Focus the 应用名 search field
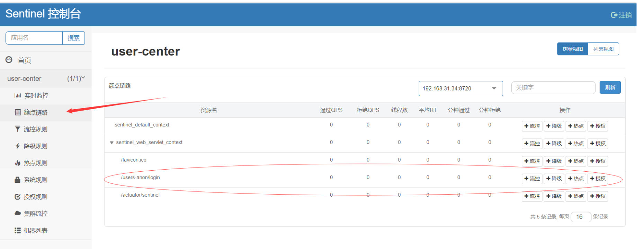Image resolution: width=644 pixels, height=249 pixels. [34, 38]
